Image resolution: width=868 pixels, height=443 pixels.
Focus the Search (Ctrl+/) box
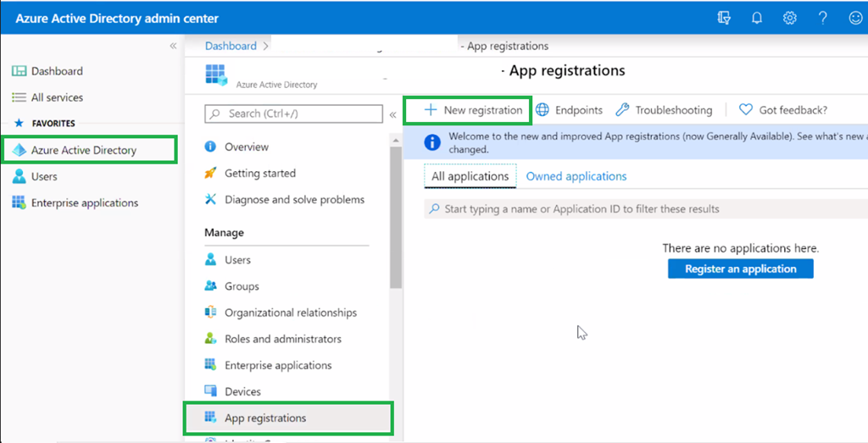[293, 114]
